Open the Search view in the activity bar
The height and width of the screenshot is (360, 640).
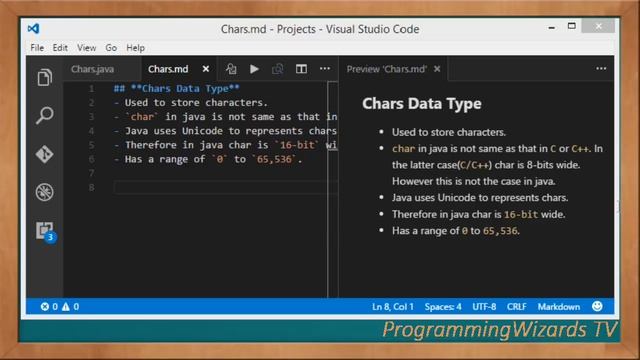pos(44,116)
